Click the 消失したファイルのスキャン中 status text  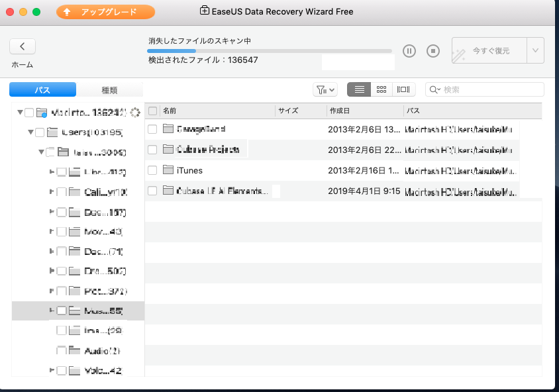point(199,41)
